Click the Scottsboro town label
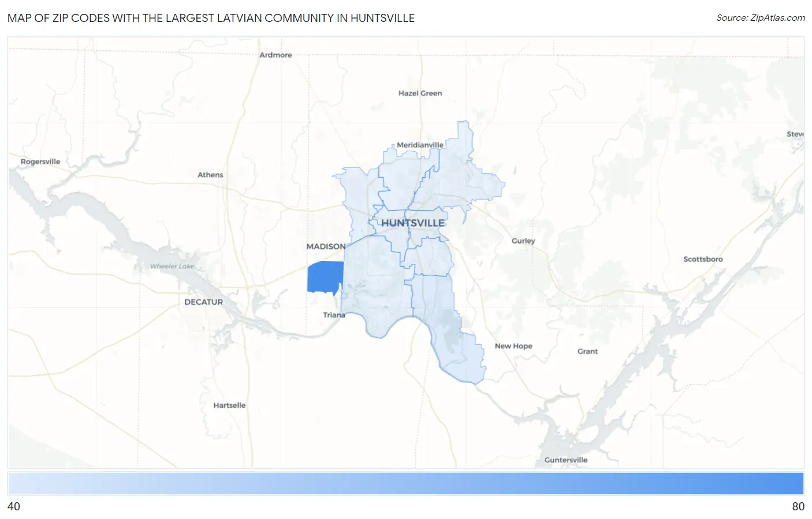 tap(703, 259)
